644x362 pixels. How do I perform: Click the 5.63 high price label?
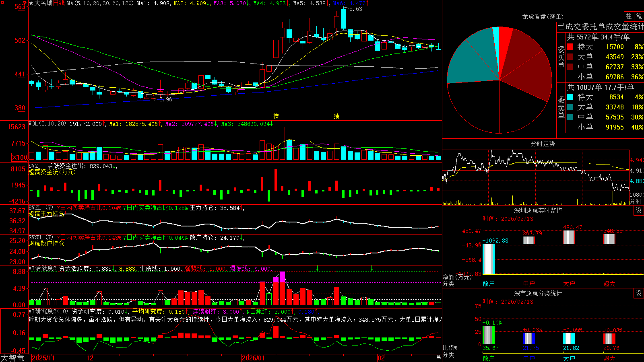[355, 9]
